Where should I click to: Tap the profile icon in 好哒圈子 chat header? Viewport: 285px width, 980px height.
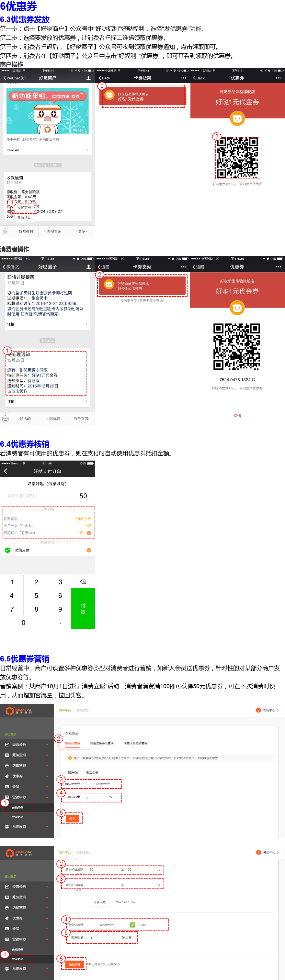point(88,267)
